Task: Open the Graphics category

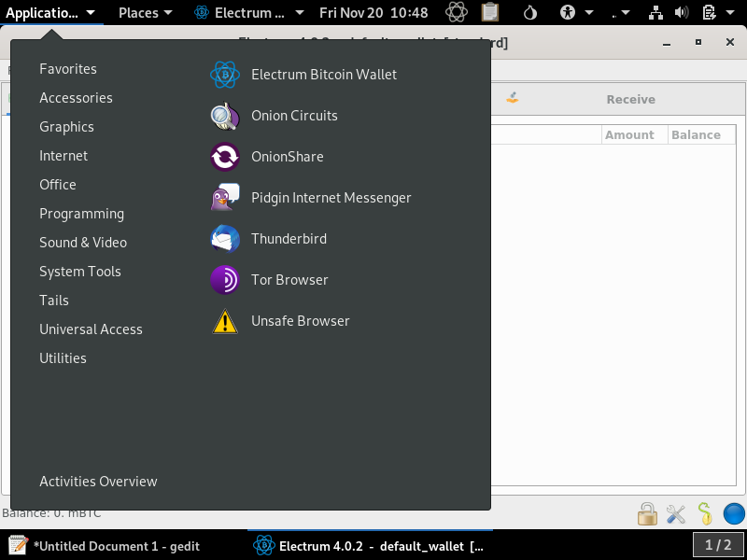Action: [66, 127]
